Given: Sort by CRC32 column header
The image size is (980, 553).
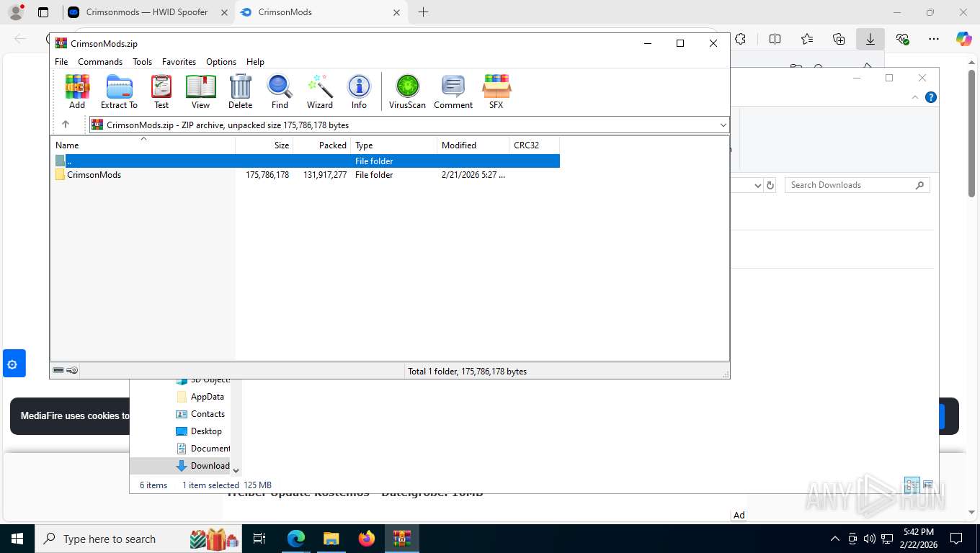Looking at the screenshot, I should click(535, 145).
